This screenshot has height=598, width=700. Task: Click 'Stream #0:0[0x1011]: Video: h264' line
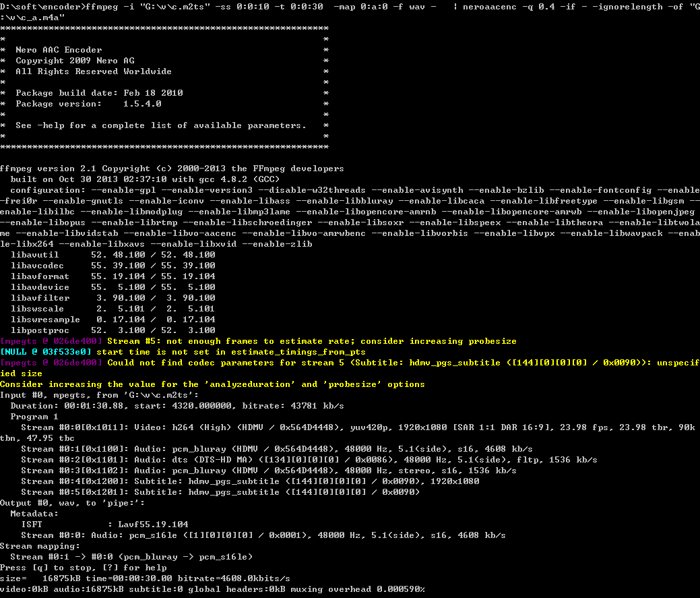(358, 427)
